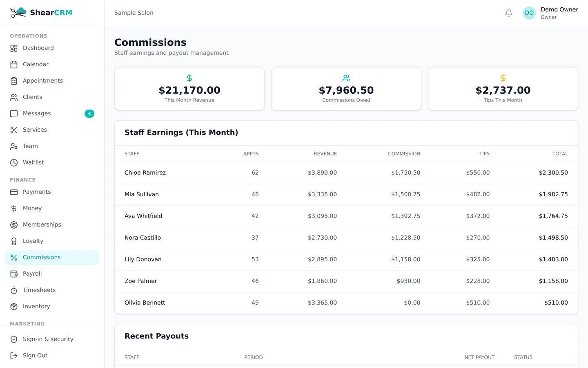
Task: Click the Sample Salon name in header
Action: (134, 13)
